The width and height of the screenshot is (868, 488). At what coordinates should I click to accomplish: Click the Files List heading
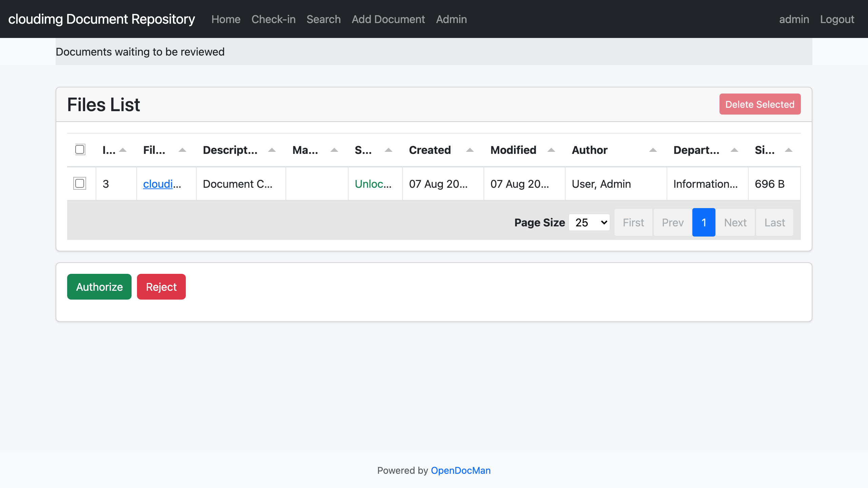(103, 104)
